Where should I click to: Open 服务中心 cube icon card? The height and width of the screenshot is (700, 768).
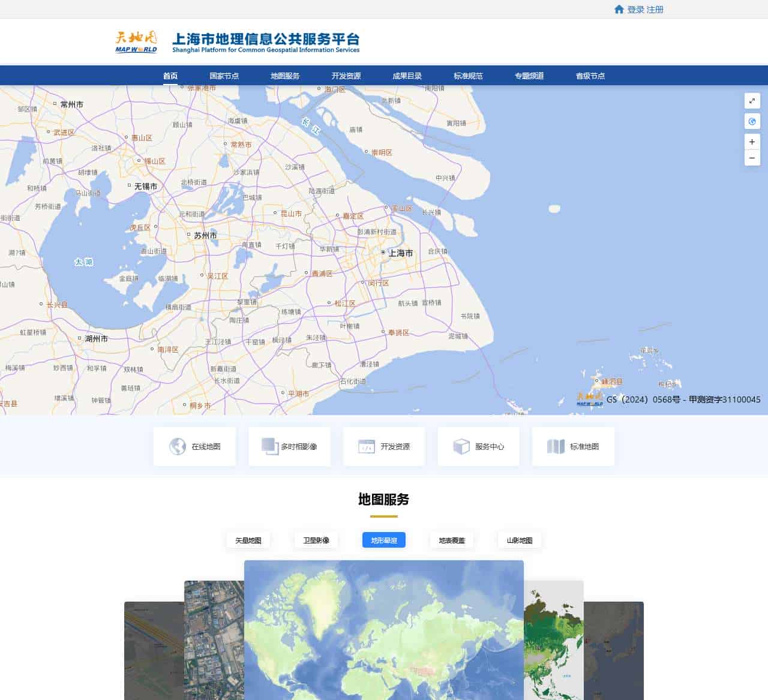coord(478,446)
